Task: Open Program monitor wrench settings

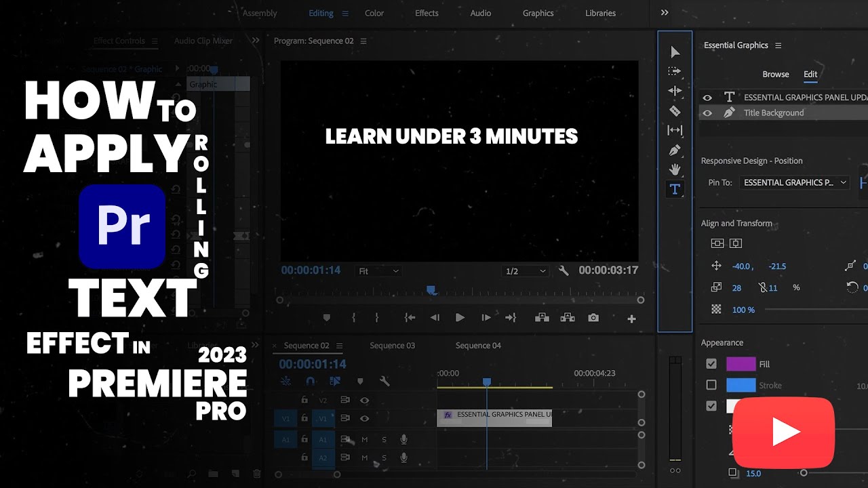Action: (x=564, y=270)
